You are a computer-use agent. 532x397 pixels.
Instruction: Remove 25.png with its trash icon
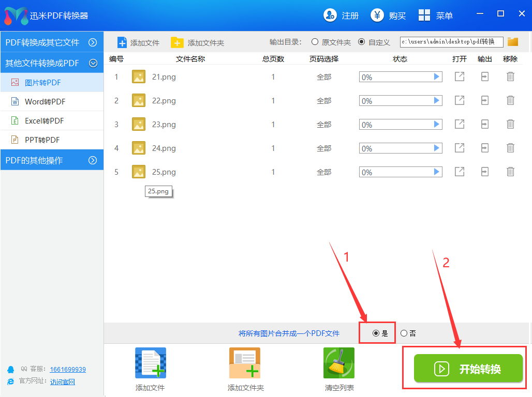pyautogui.click(x=510, y=172)
